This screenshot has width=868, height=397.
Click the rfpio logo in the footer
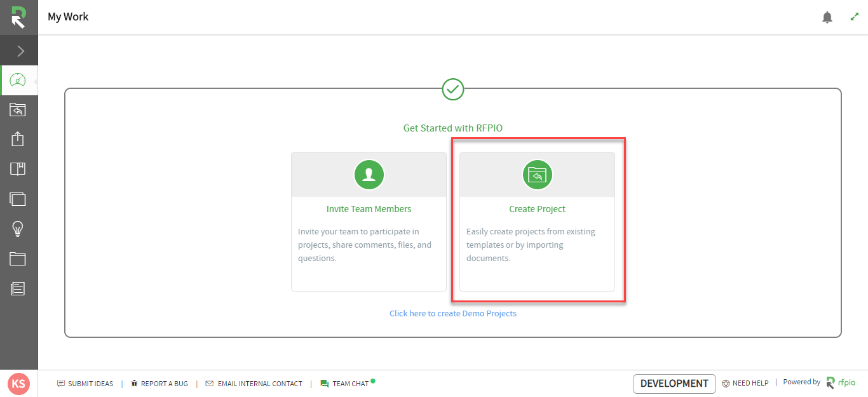(x=841, y=383)
